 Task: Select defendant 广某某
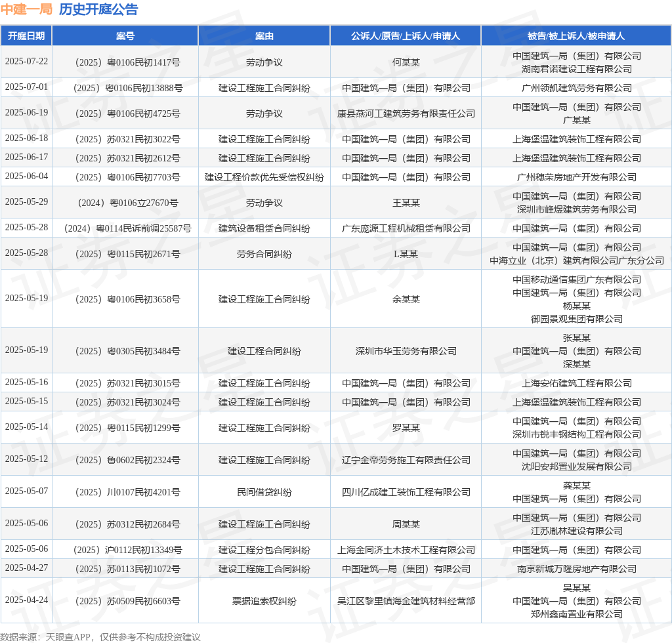click(577, 120)
